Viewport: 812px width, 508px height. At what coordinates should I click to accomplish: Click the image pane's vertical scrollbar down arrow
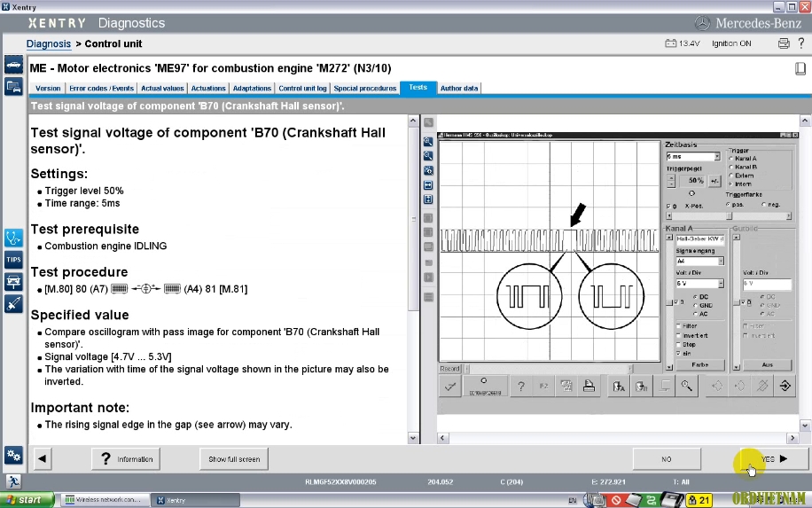point(805,426)
